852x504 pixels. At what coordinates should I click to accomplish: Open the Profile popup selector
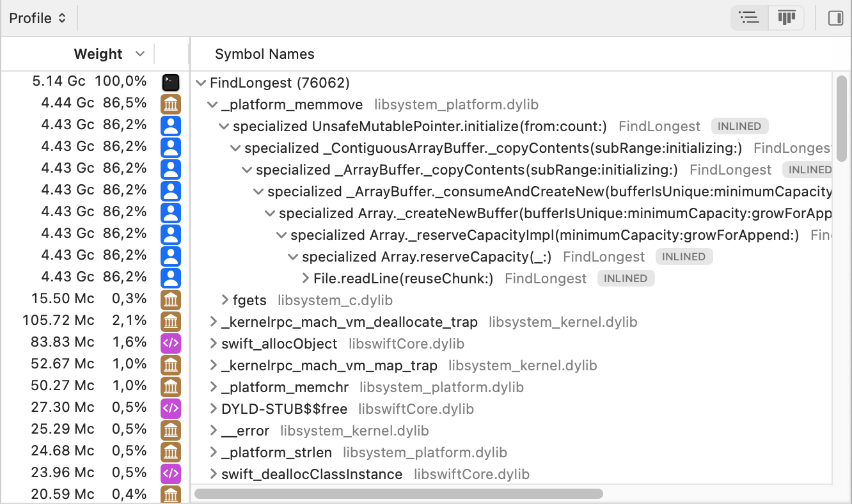coord(38,18)
